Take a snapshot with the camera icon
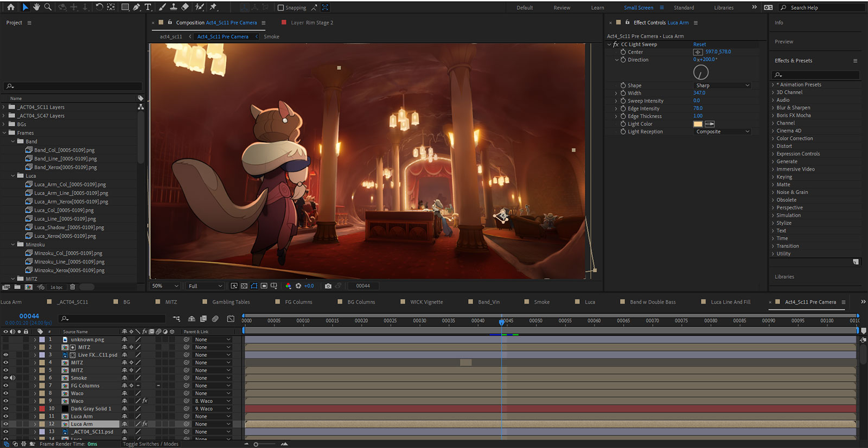This screenshot has width=868, height=448. 328,286
